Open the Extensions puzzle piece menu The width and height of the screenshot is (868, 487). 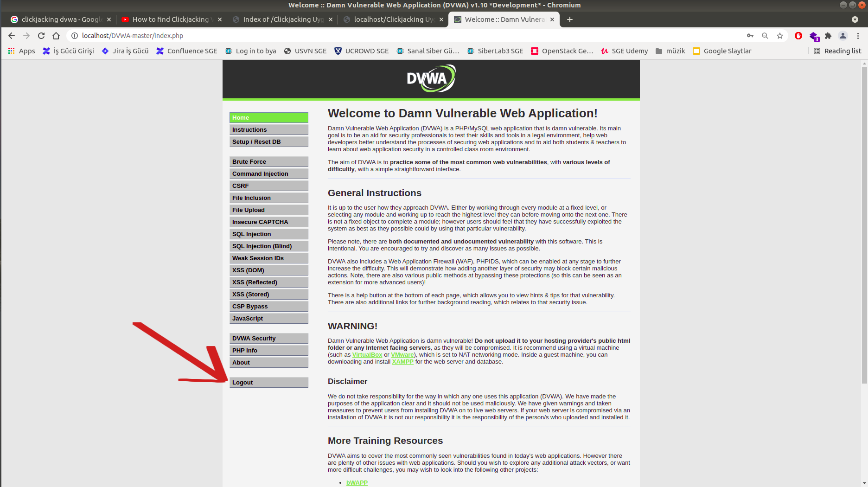[828, 36]
